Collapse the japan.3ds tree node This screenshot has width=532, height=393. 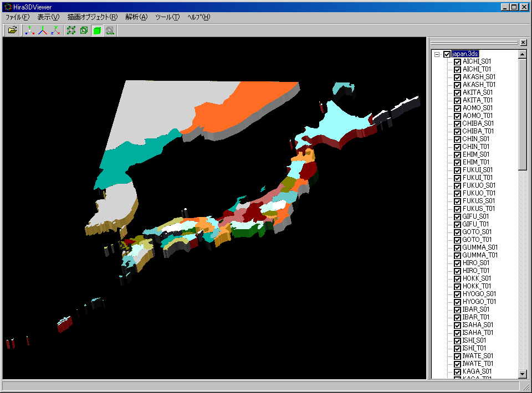point(437,54)
